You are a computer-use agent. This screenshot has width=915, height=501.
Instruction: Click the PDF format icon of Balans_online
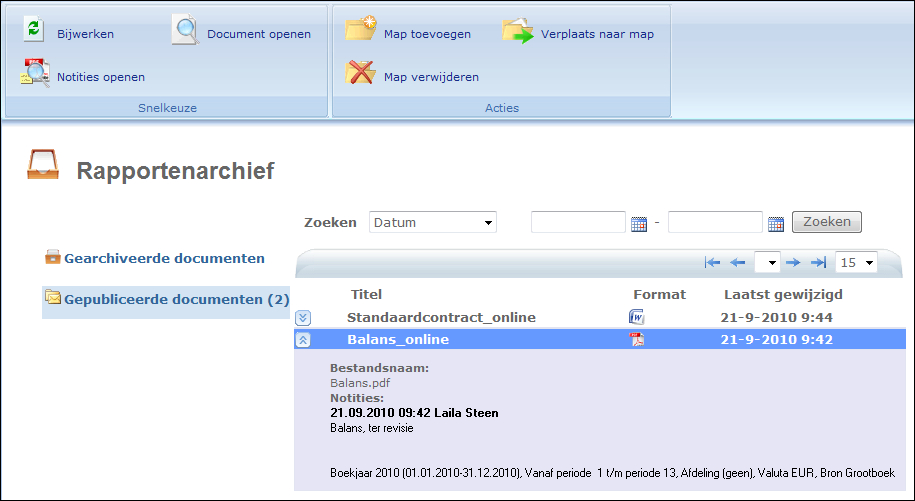636,339
